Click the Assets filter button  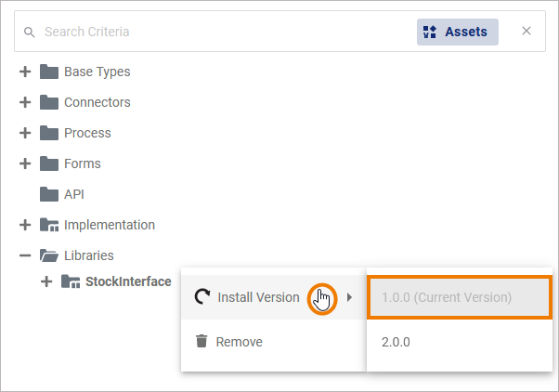click(457, 32)
